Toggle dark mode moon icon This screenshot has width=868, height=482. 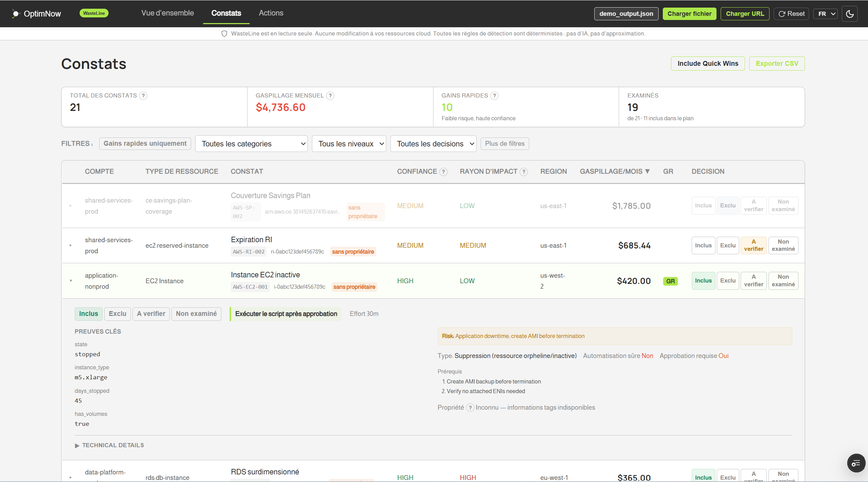849,14
